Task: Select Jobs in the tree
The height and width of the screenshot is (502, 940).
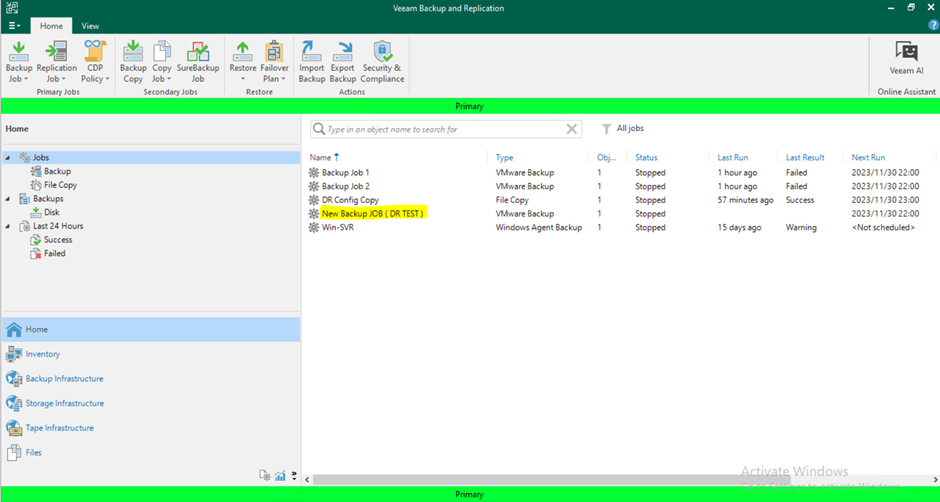Action: (41, 158)
